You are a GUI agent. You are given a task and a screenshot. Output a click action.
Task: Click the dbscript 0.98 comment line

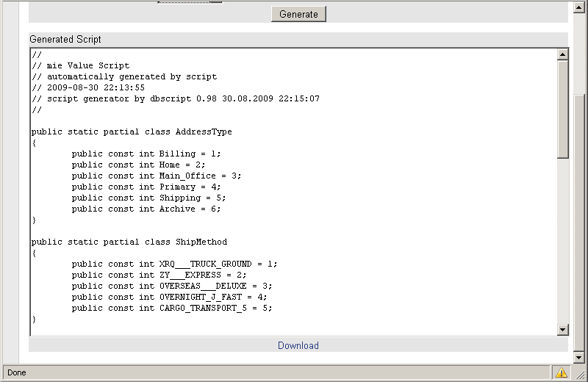176,99
